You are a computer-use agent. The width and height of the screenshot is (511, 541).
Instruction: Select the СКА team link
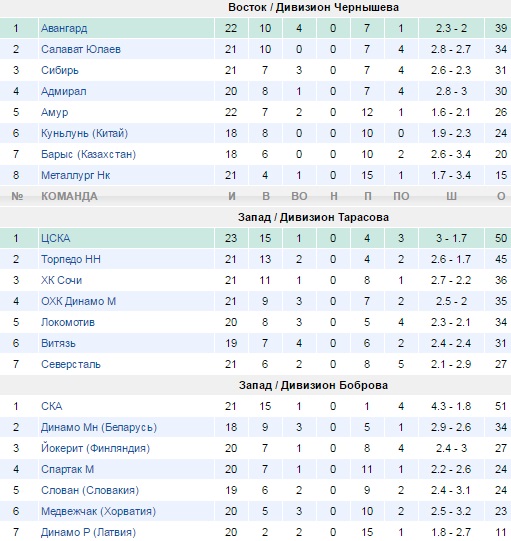coord(51,406)
